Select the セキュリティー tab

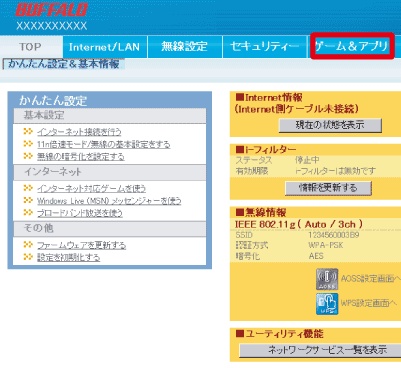click(264, 47)
